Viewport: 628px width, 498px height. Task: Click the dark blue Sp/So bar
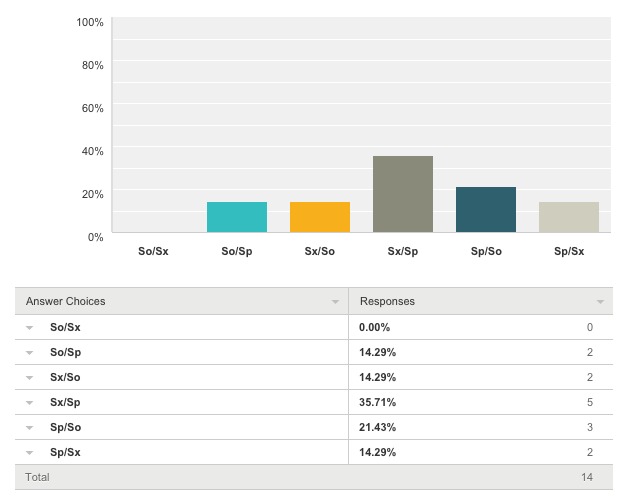pyautogui.click(x=485, y=210)
